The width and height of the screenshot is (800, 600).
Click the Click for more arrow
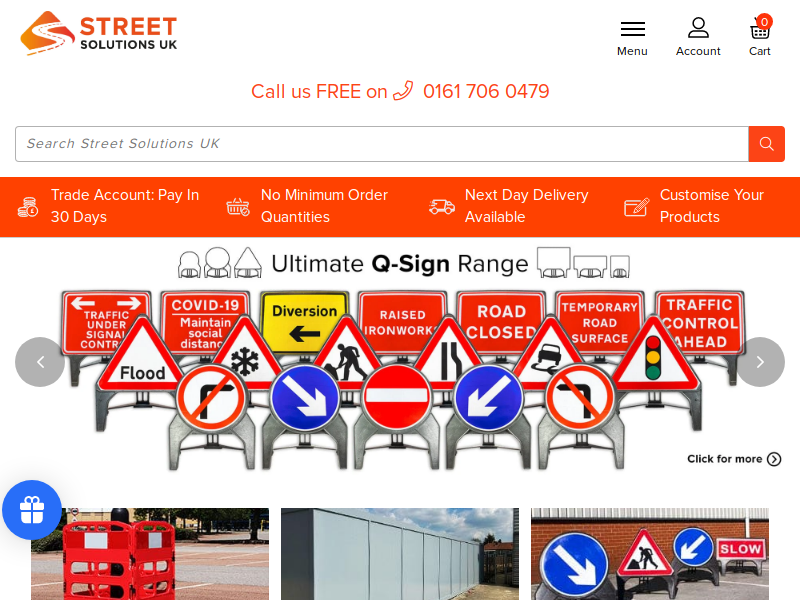point(774,459)
